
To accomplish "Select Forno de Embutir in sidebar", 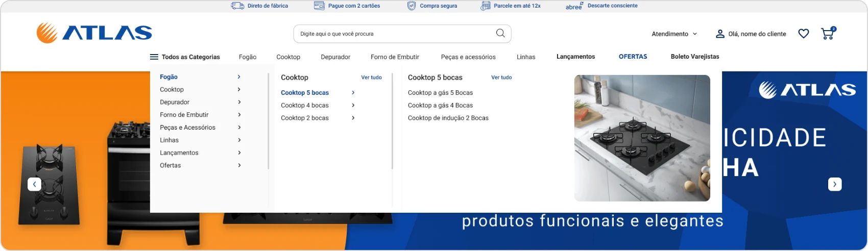I will point(184,115).
